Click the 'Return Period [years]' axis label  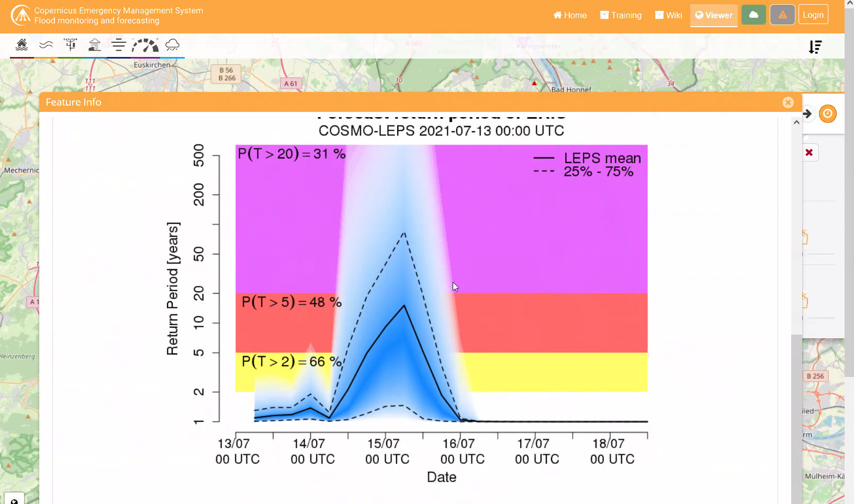point(173,289)
